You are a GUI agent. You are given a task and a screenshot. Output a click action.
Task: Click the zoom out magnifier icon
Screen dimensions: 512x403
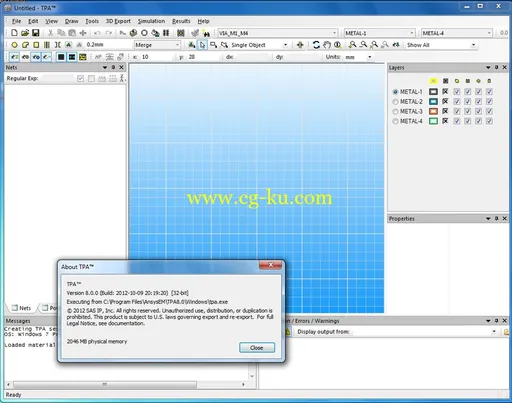pos(363,45)
